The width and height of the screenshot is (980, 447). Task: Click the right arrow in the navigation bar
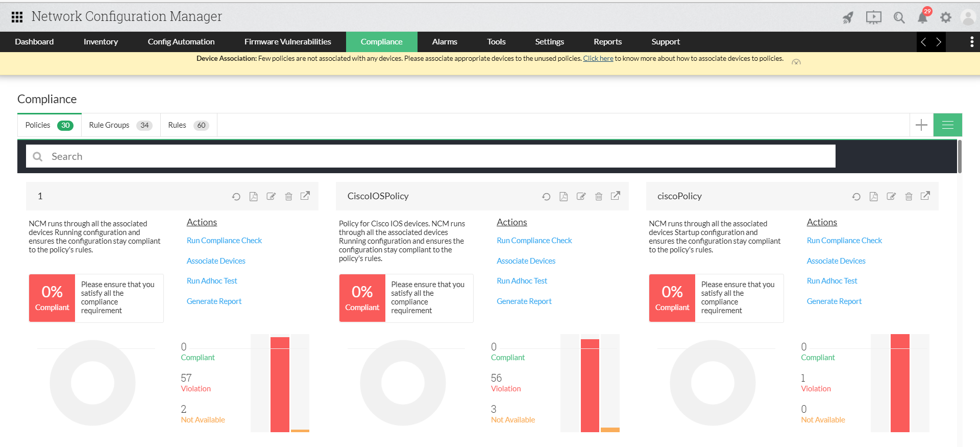tap(938, 42)
